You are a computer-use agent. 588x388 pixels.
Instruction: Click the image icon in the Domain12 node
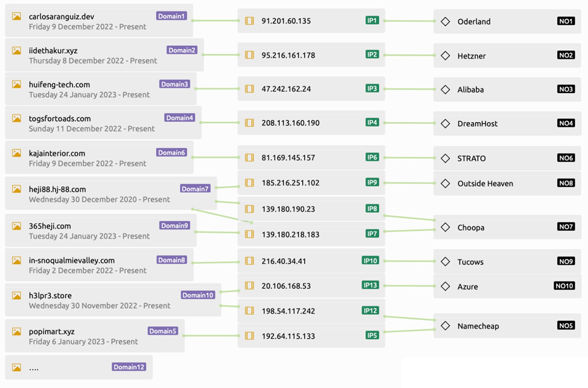pyautogui.click(x=16, y=367)
